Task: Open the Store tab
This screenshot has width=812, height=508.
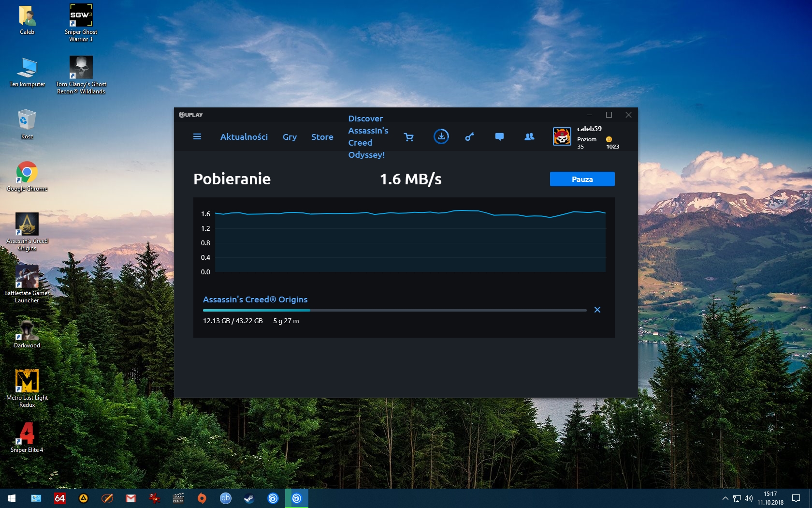Action: pyautogui.click(x=322, y=137)
